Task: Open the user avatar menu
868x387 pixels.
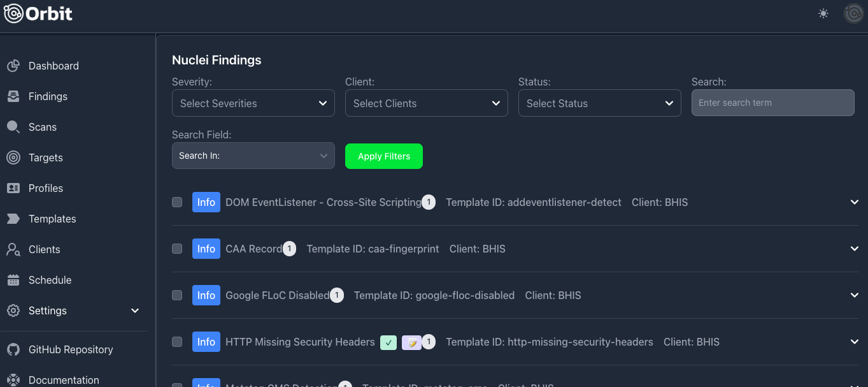Action: (x=853, y=13)
